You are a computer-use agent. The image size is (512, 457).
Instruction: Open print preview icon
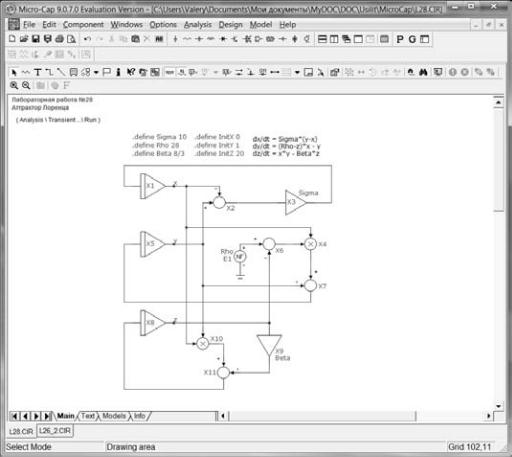pyautogui.click(x=71, y=39)
